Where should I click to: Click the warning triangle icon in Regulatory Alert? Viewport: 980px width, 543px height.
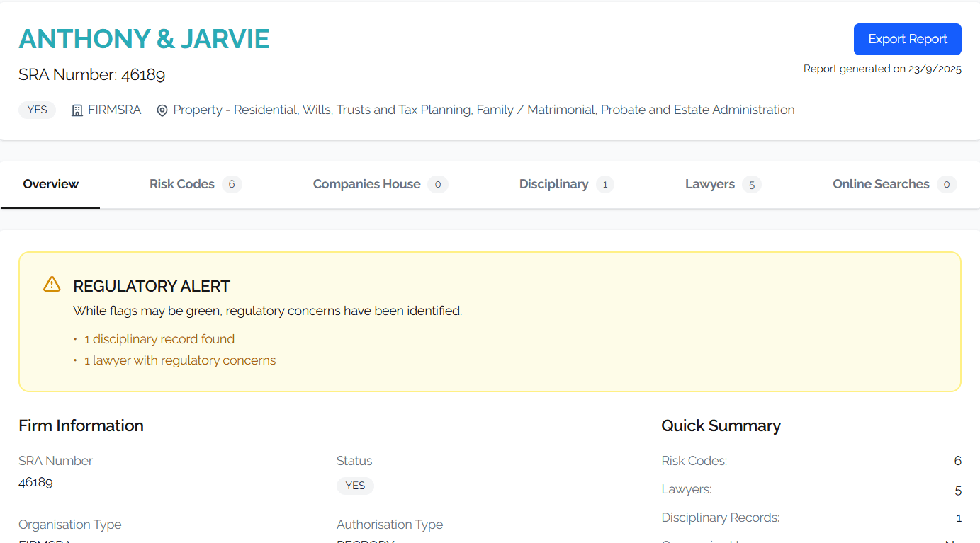click(x=52, y=285)
